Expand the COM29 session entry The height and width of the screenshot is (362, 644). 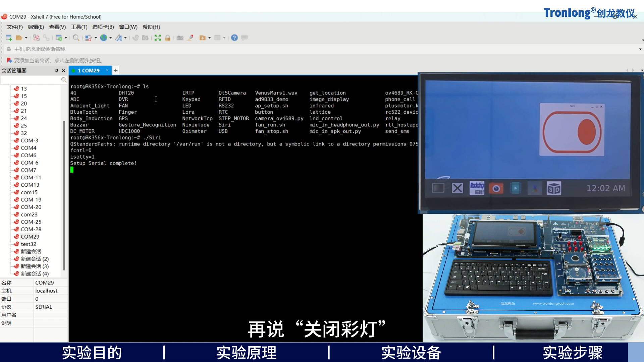click(30, 236)
